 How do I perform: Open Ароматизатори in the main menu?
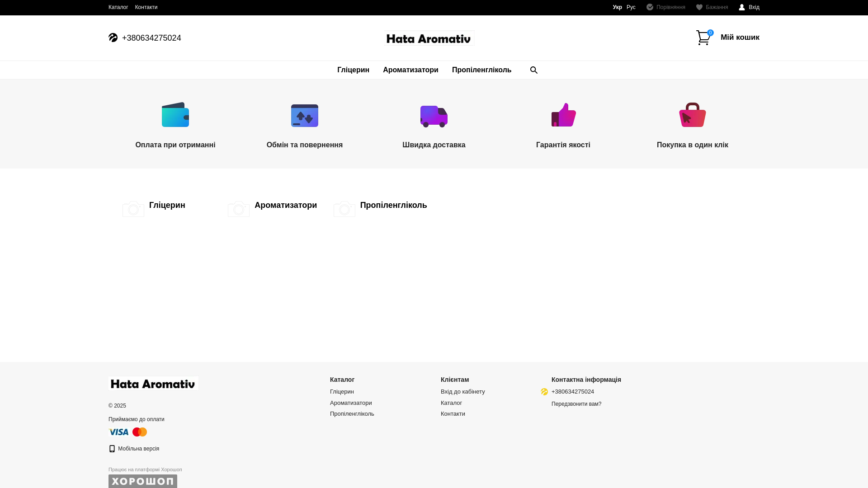coord(410,70)
